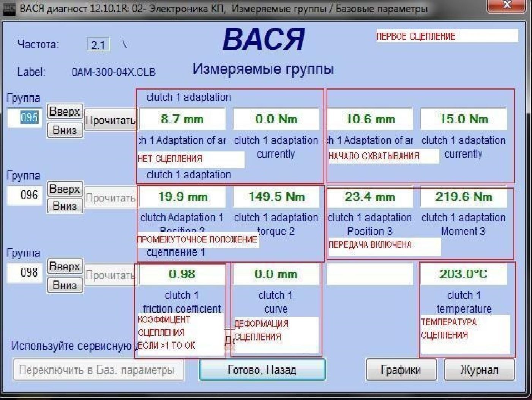
Task: Close the ВАСЯ диагност window
Action: point(507,5)
